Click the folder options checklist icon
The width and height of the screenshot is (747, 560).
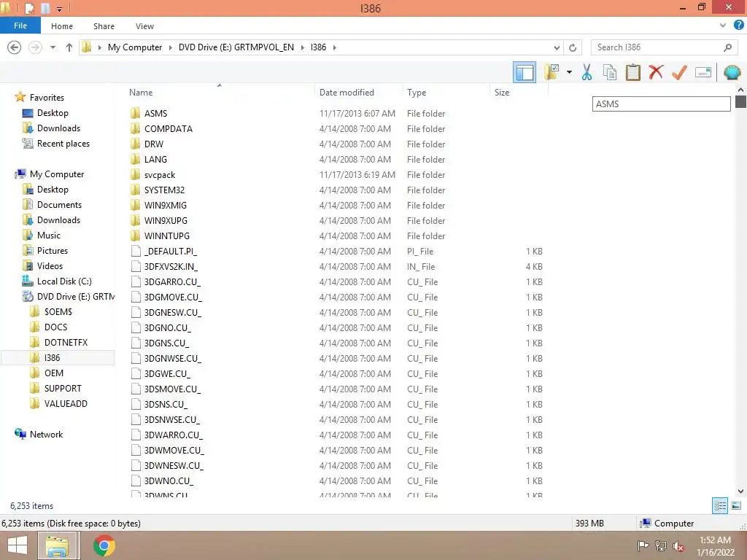[551, 72]
